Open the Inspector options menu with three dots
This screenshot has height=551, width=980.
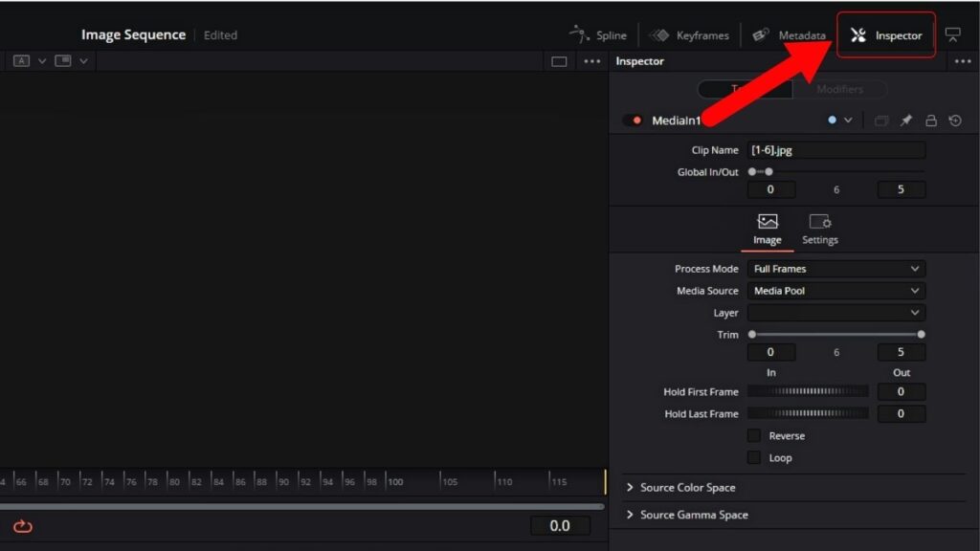point(963,60)
